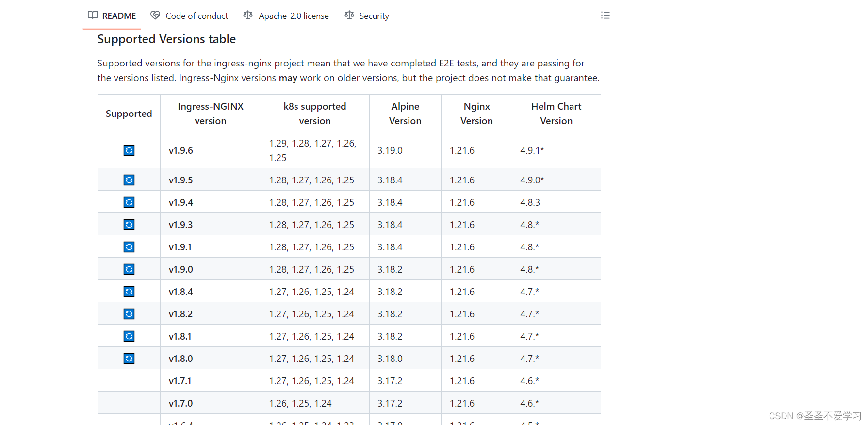Click Helm chart 4.6.* in v1.7.0 row

[556, 403]
